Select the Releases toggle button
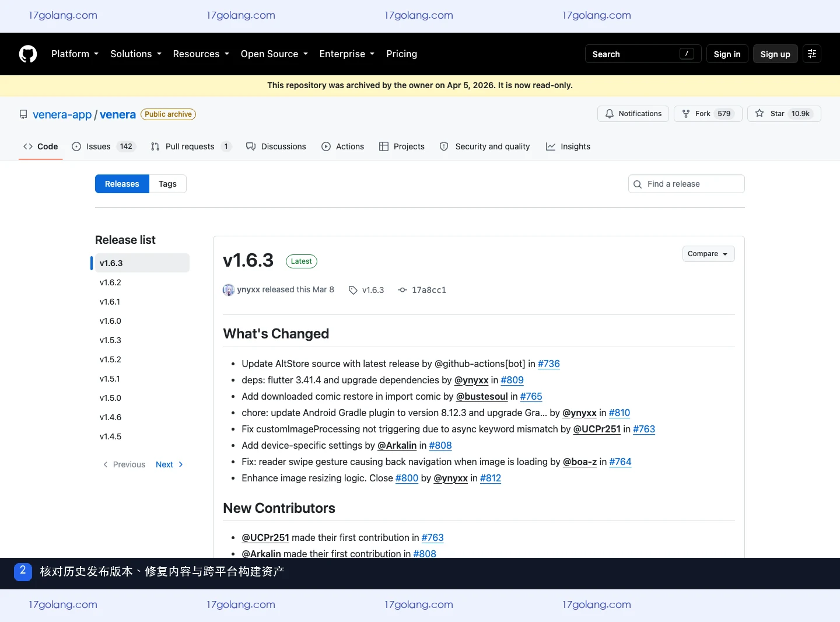The width and height of the screenshot is (840, 622). pyautogui.click(x=122, y=184)
